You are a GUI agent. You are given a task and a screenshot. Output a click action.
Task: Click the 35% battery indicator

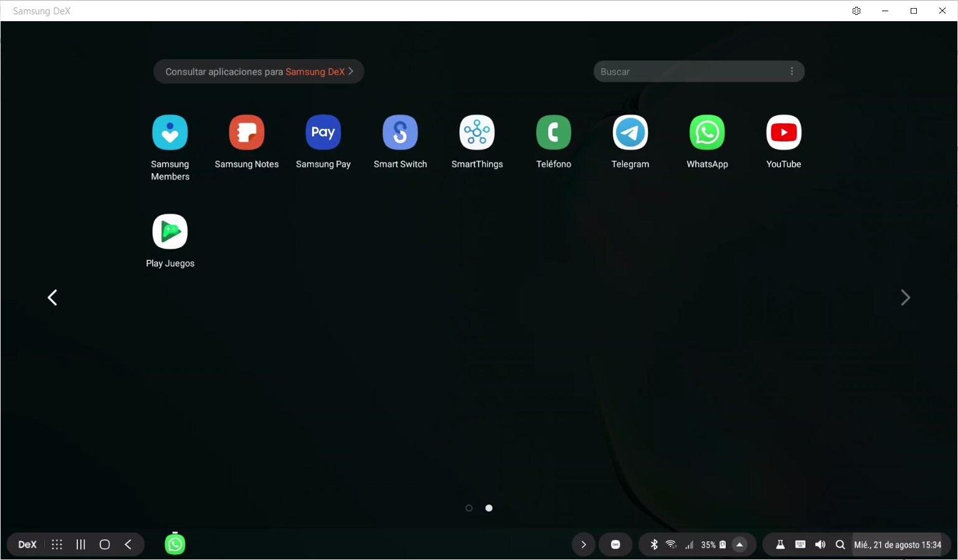(713, 544)
